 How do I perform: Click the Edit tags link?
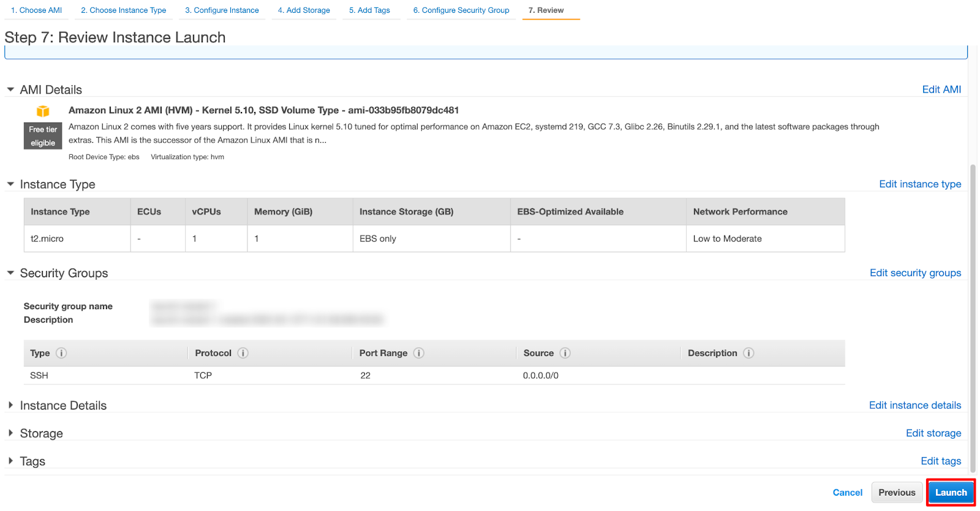[x=941, y=461]
